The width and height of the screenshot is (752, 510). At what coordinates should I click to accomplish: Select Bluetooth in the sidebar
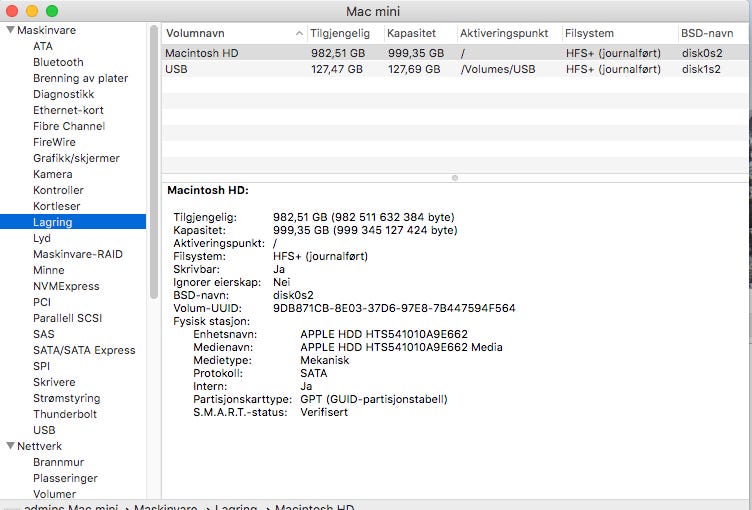[58, 62]
